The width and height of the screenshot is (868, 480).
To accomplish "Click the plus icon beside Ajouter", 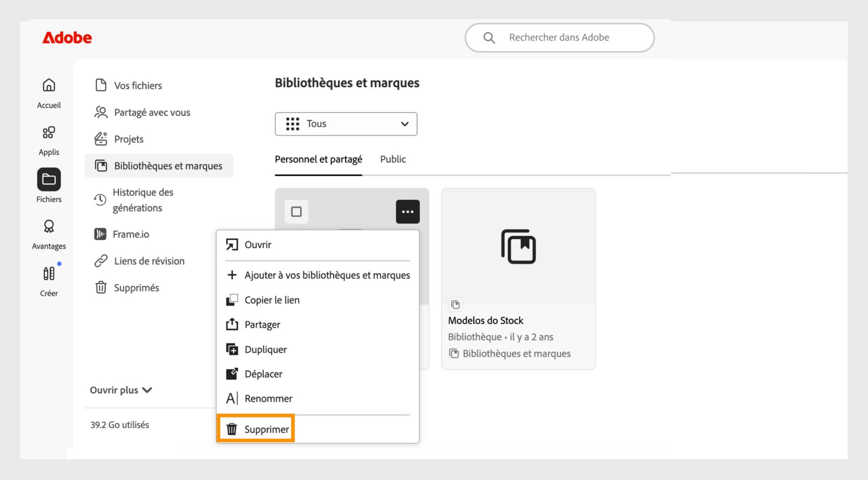I will [x=232, y=275].
